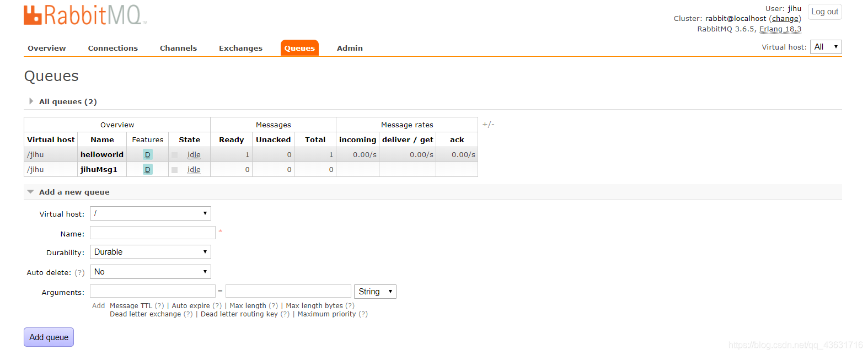Click the idle state square for jihuMsg1
This screenshot has height=355, width=868.
pos(175,170)
